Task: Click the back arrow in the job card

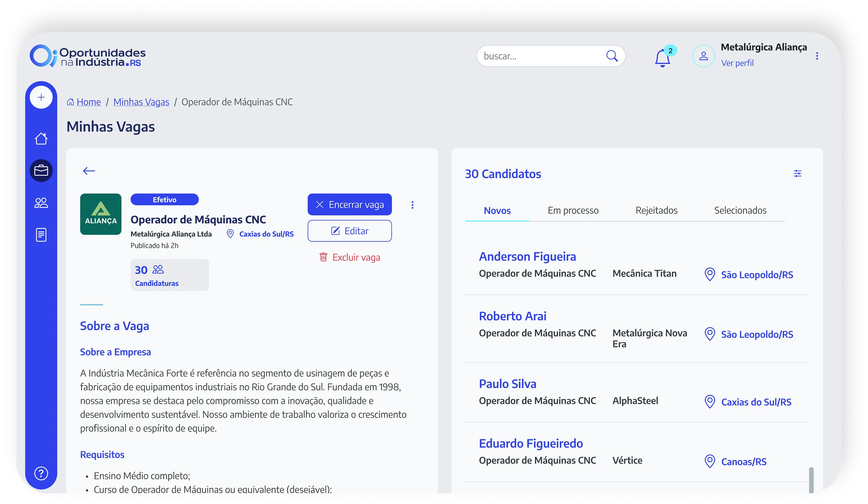Action: [x=89, y=171]
